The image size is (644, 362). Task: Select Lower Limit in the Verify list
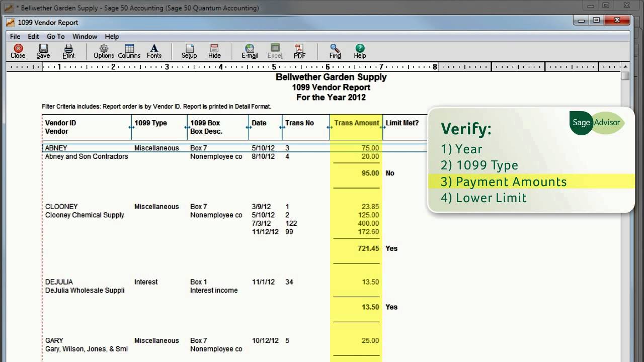coord(484,198)
